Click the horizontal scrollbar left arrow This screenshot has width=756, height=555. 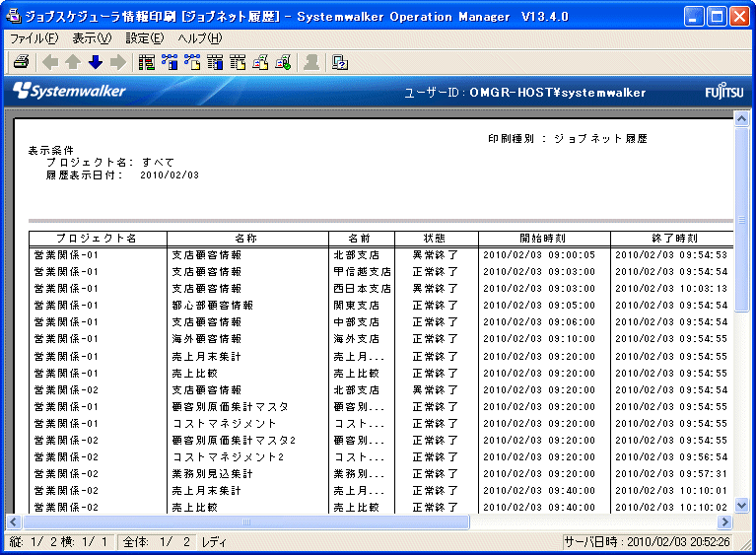click(x=15, y=521)
